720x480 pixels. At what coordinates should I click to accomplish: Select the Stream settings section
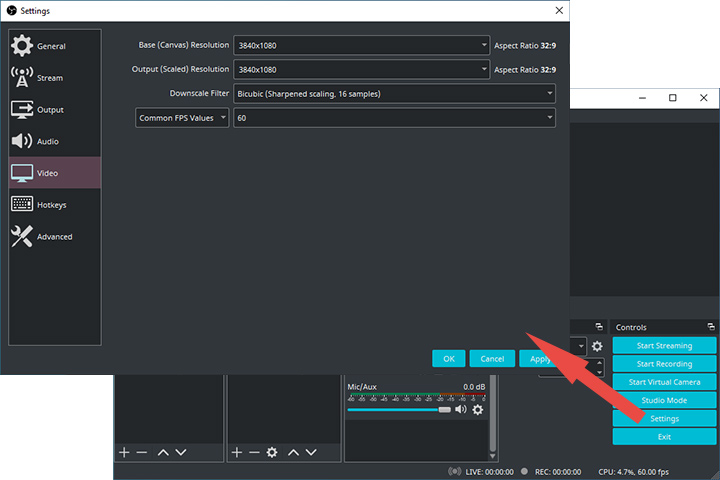pos(50,78)
